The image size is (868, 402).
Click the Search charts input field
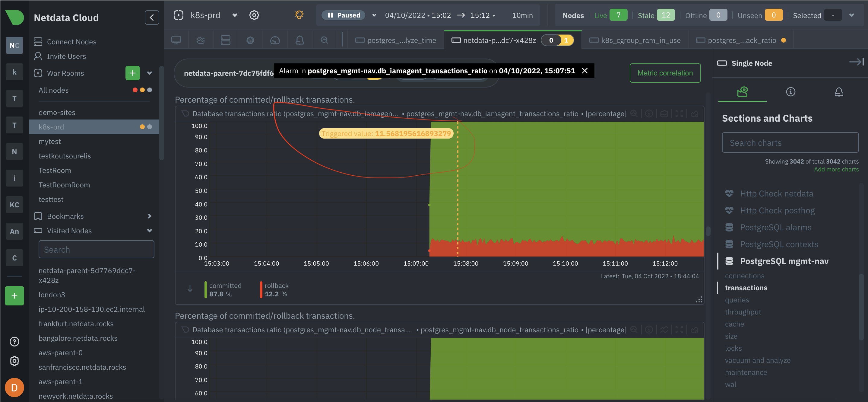point(790,143)
